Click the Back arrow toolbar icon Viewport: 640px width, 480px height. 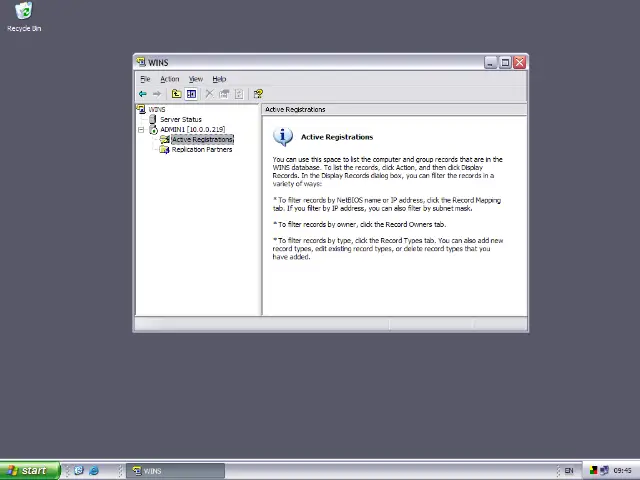[x=142, y=94]
